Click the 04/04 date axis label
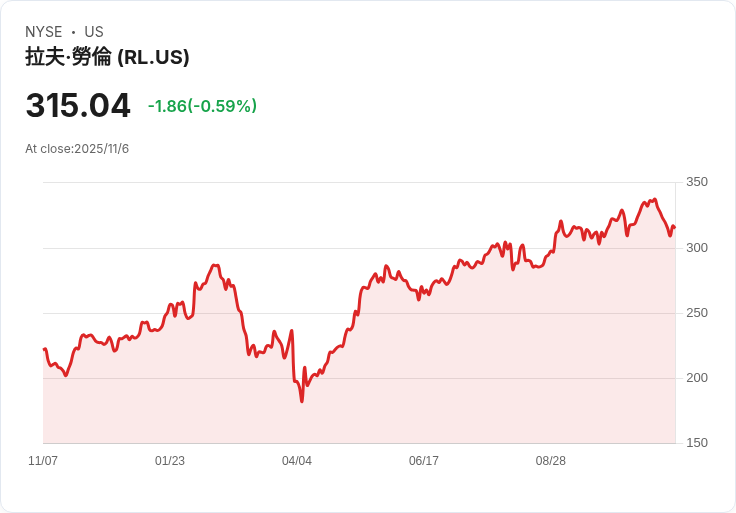The height and width of the screenshot is (513, 736). tap(297, 461)
